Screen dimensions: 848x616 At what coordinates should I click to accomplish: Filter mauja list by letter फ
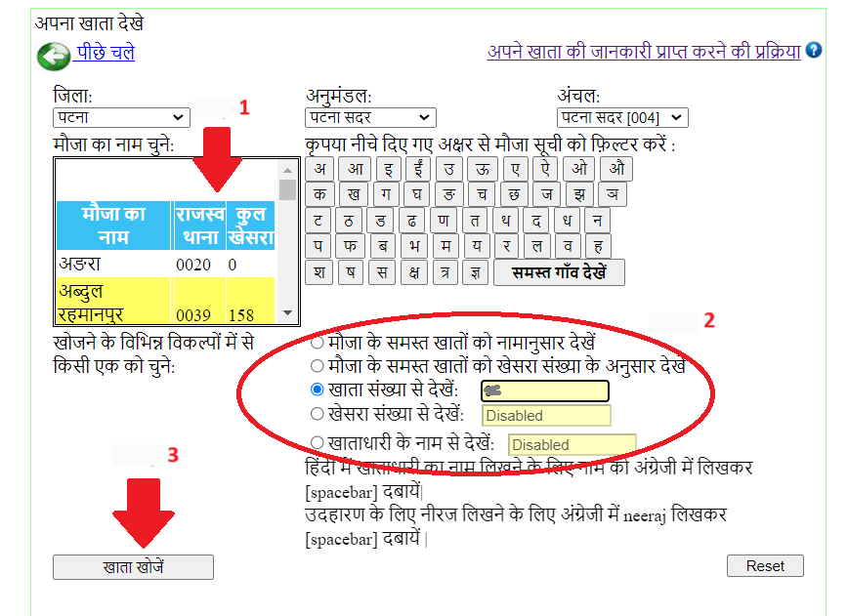click(350, 246)
